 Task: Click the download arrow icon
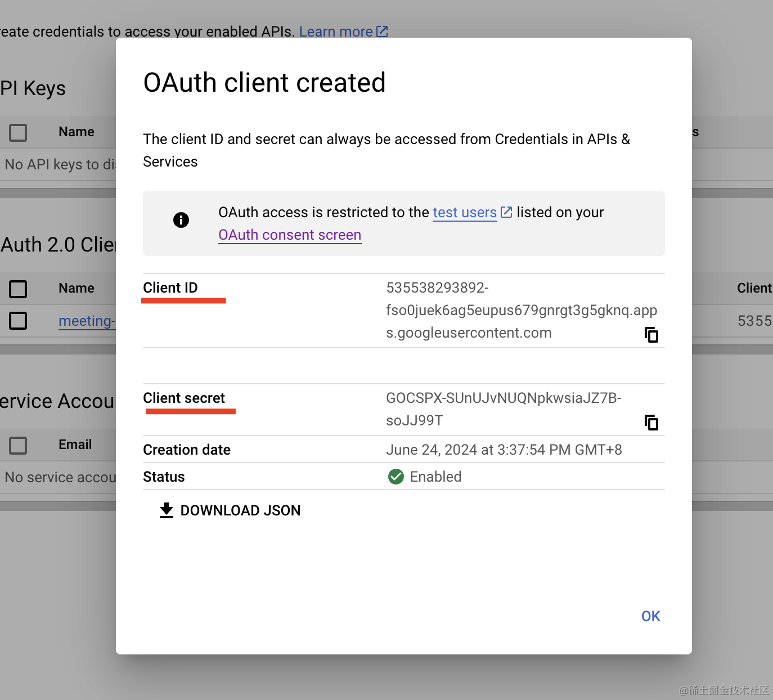[x=167, y=510]
